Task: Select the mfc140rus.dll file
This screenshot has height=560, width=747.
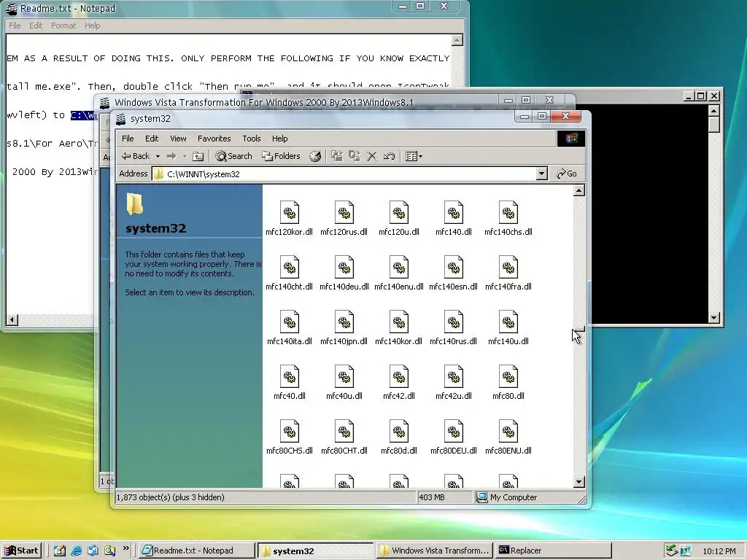Action: (454, 327)
